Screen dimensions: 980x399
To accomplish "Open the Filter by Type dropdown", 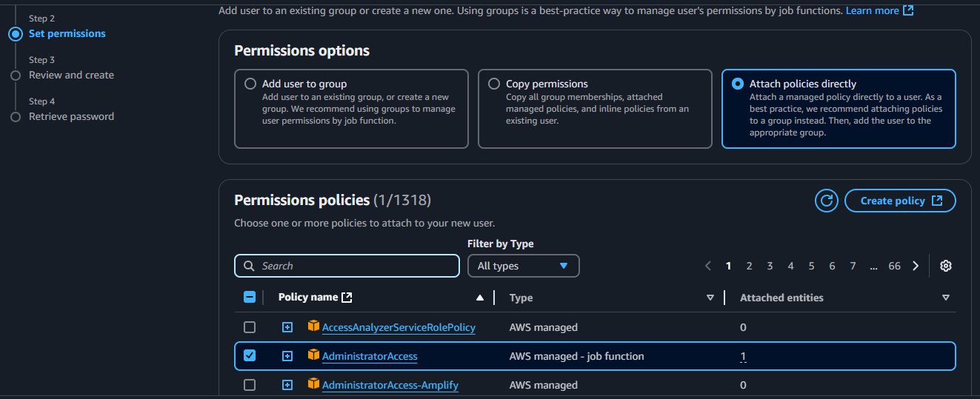I will coord(523,266).
